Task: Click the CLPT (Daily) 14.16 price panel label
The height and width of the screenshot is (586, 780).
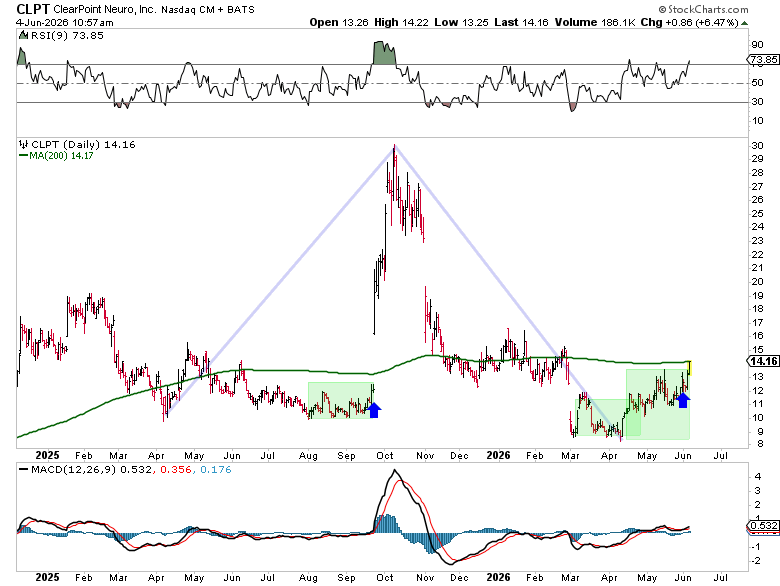Action: tap(83, 144)
